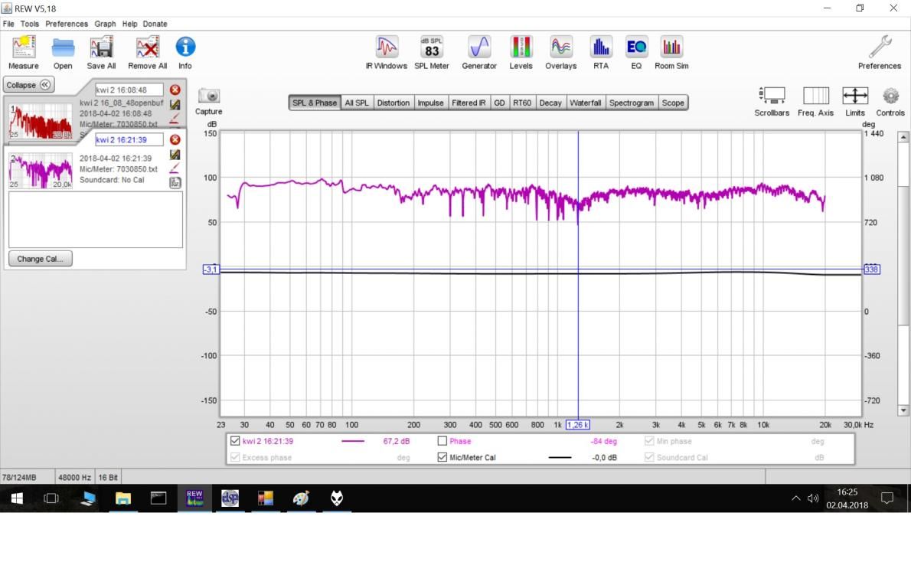This screenshot has height=588, width=911.
Task: Open the Tools menu
Action: click(x=30, y=24)
